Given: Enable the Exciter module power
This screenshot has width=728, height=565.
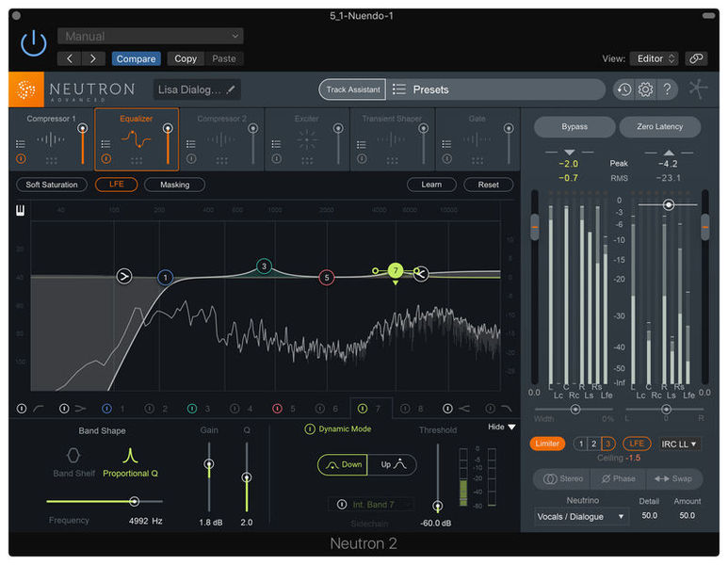Looking at the screenshot, I should [277, 159].
